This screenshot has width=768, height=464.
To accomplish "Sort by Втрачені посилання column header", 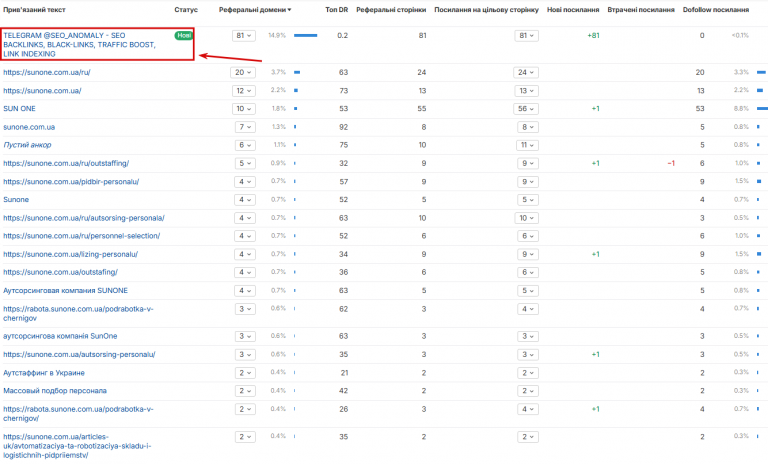I will (x=641, y=10).
